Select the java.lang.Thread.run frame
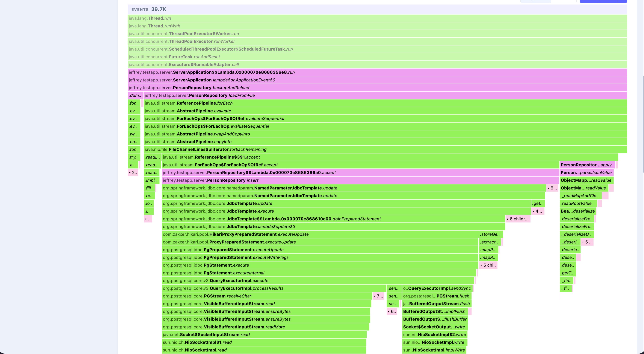This screenshot has width=644, height=354. coord(377,18)
